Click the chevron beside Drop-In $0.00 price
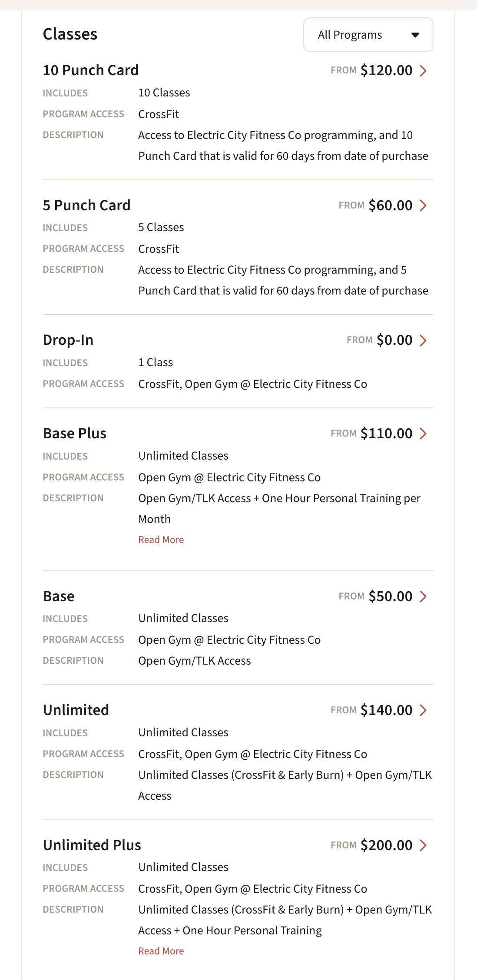Screen dimensions: 477x980 (x=423, y=340)
